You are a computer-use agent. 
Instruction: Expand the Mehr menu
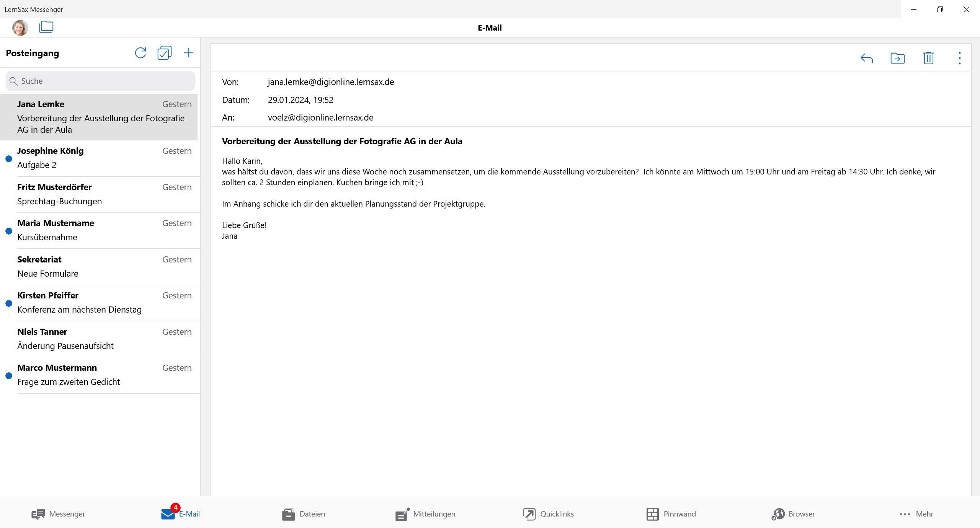(916, 514)
